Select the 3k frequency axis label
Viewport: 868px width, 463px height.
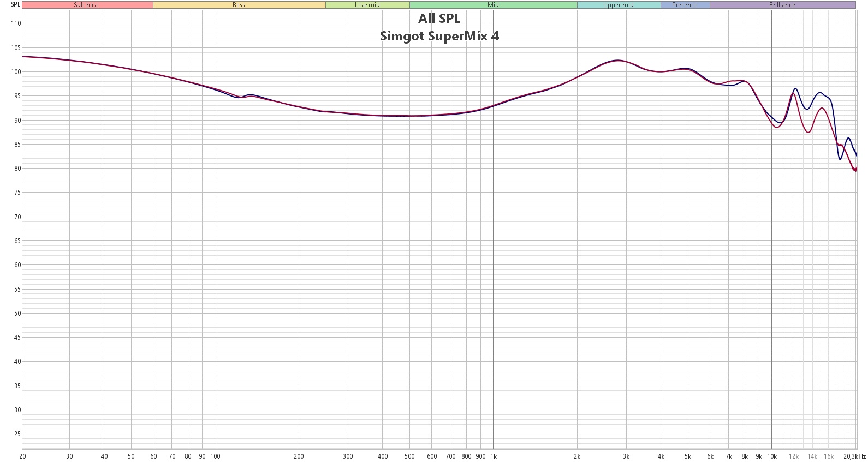tap(626, 456)
